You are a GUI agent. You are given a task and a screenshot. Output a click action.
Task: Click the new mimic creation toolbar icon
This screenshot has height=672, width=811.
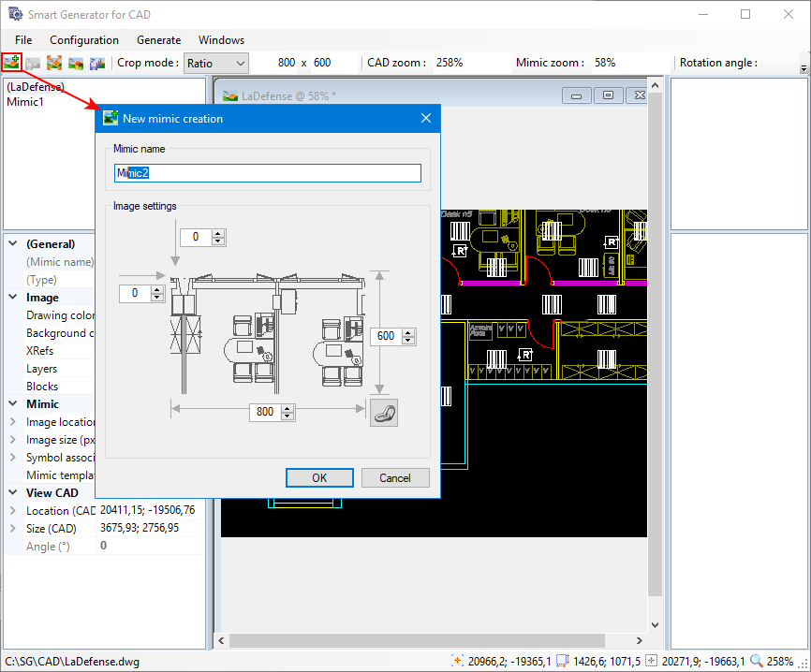coord(11,64)
